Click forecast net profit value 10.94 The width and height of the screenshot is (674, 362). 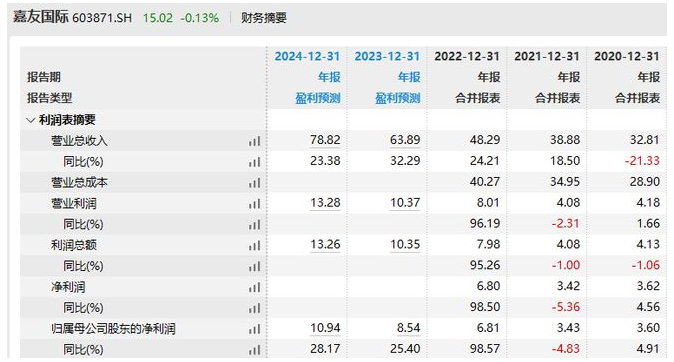click(x=325, y=328)
